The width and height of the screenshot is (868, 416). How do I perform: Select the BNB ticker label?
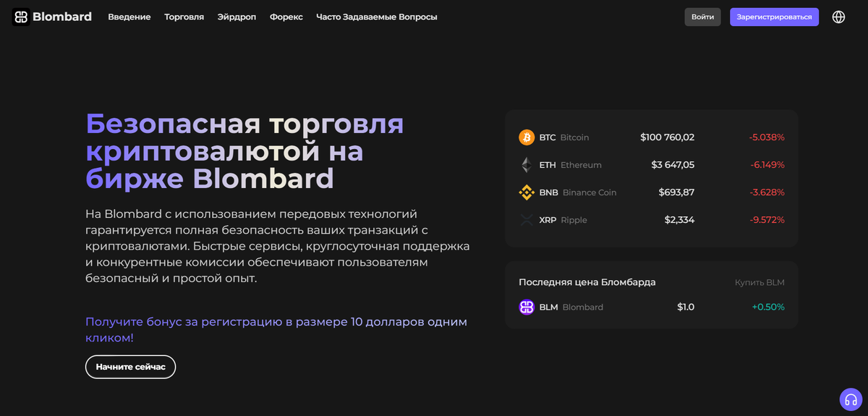click(549, 192)
